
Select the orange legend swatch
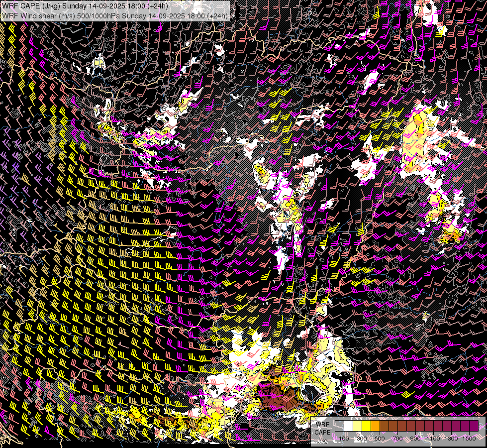coord(375,426)
